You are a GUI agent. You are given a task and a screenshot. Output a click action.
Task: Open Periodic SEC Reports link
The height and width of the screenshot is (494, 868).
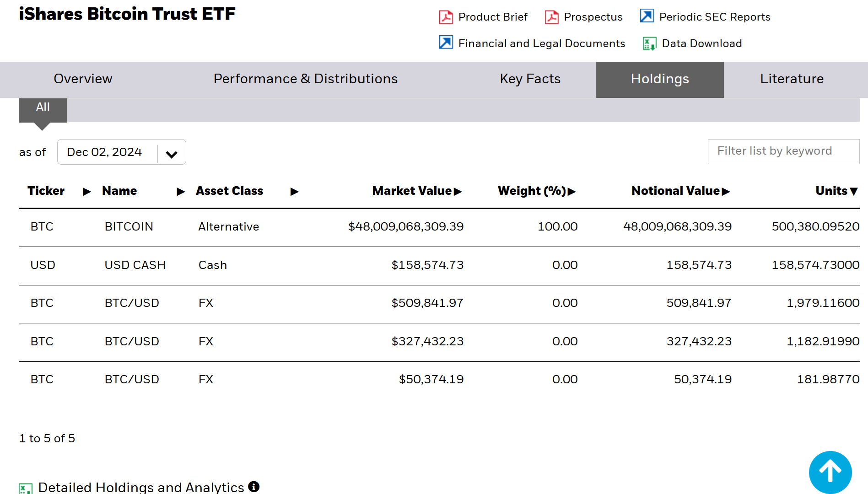[x=715, y=17]
